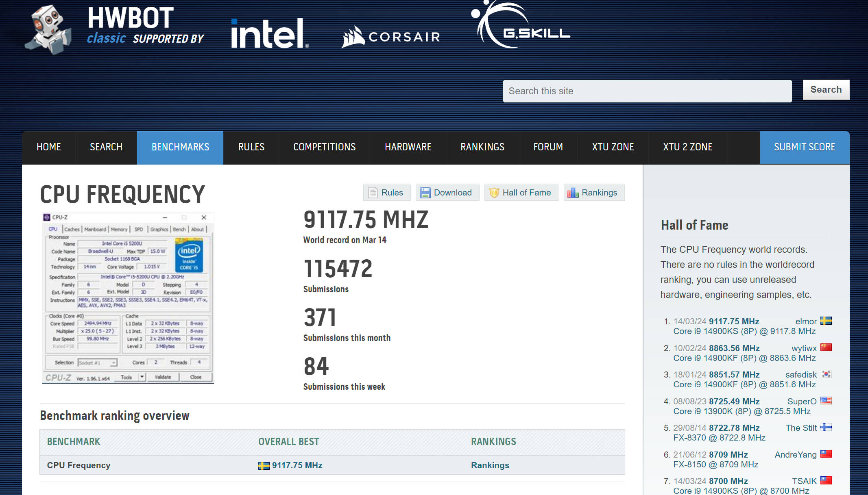Open the Intel sponsor logo
868x495 pixels.
tap(270, 34)
